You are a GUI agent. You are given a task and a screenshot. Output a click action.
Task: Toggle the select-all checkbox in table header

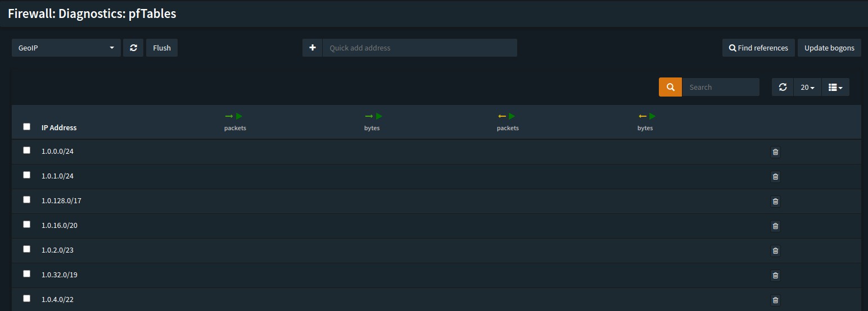click(26, 127)
